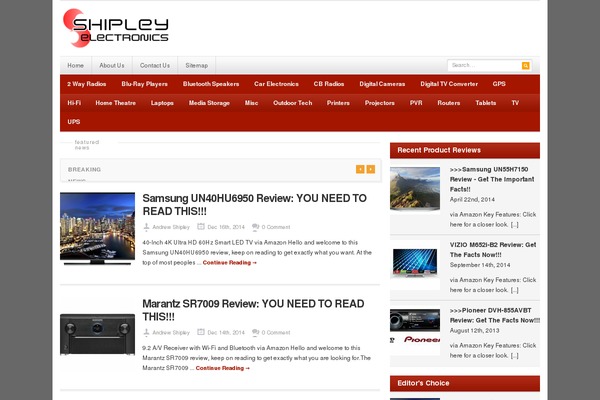Image resolution: width=600 pixels, height=400 pixels.
Task: Select the PVR category
Action: [416, 103]
